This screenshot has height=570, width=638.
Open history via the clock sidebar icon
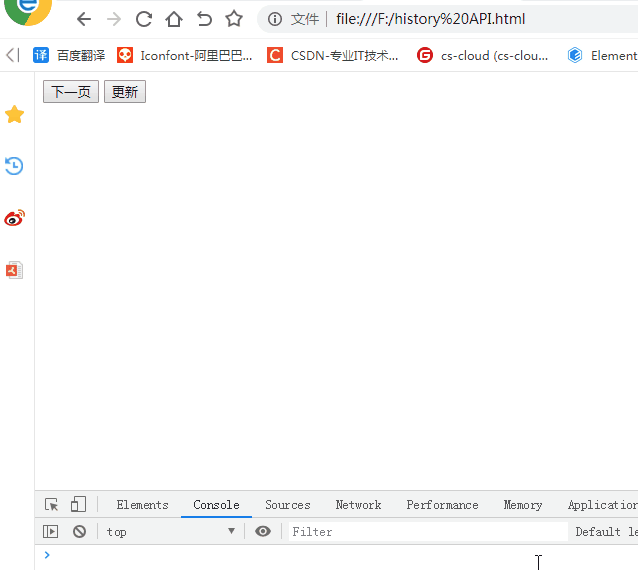point(14,166)
